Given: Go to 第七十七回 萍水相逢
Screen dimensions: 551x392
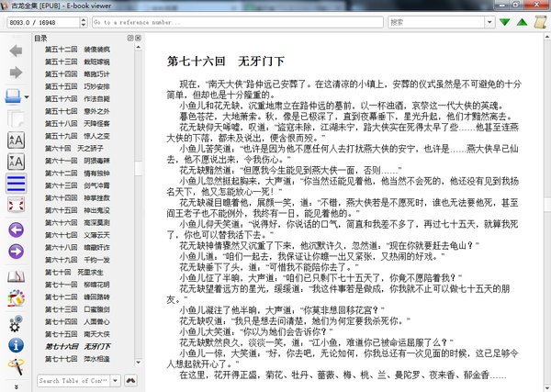Looking at the screenshot, I should [x=77, y=359].
